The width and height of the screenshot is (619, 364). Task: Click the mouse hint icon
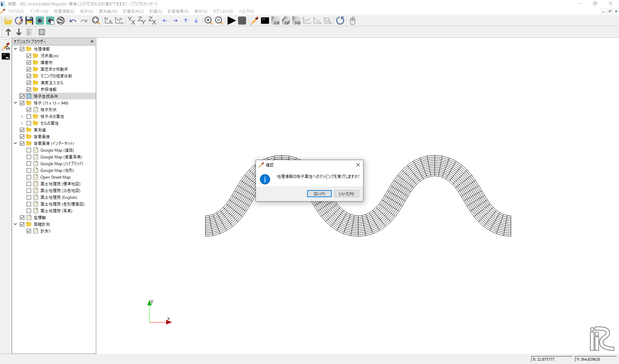353,21
